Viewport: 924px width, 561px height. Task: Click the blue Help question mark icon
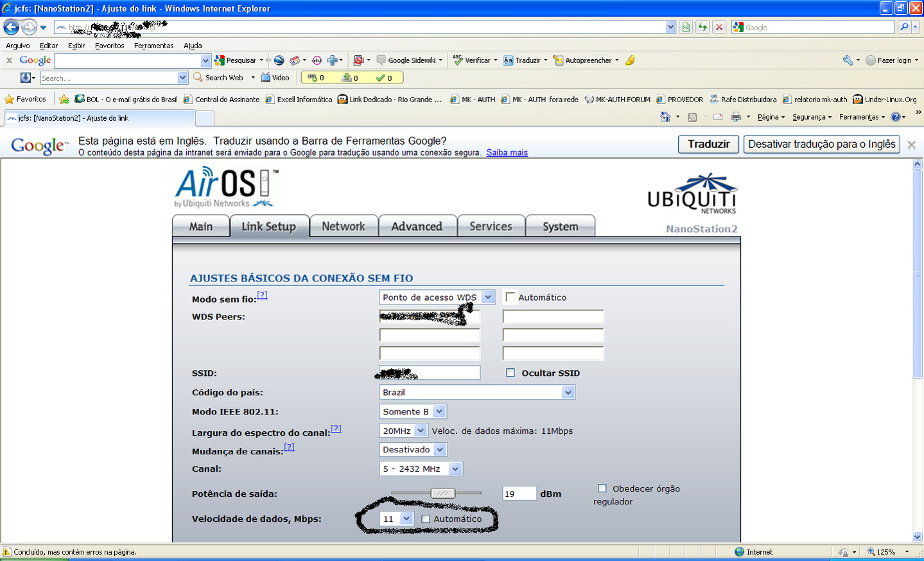[896, 117]
